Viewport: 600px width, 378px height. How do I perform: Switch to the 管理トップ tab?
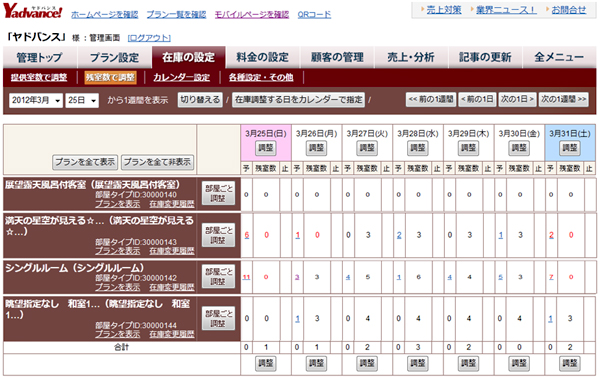click(x=39, y=57)
